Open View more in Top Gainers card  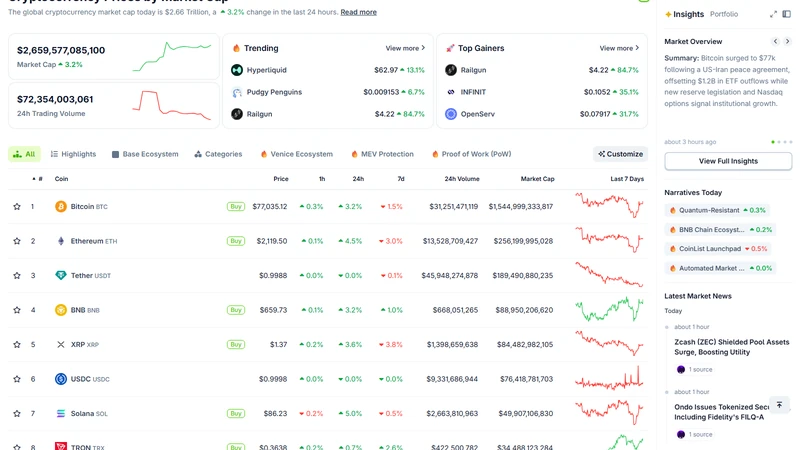[x=619, y=48]
